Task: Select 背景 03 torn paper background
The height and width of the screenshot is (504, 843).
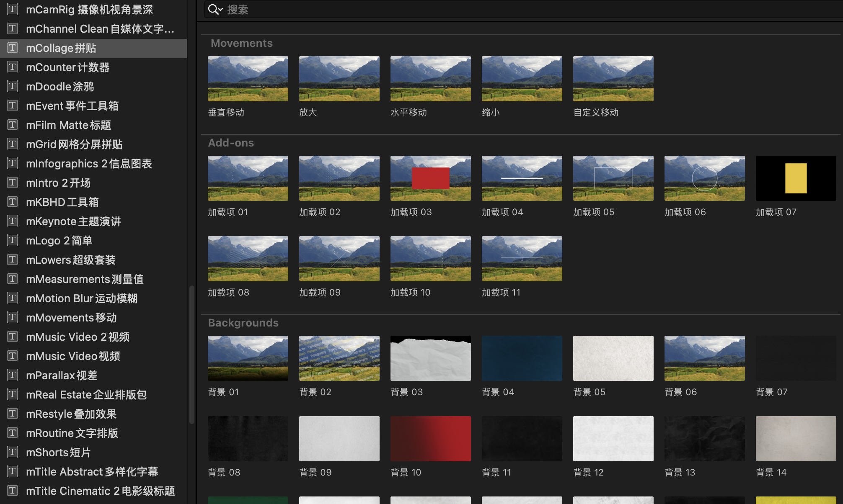Action: point(431,358)
